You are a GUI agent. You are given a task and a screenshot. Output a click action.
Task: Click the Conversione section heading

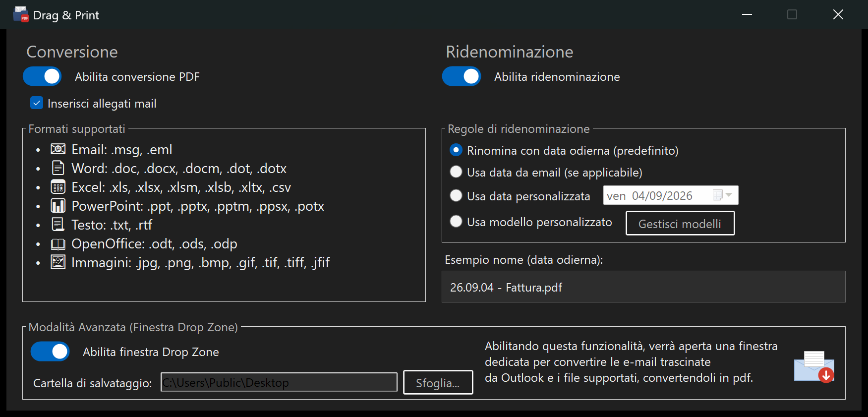coord(72,52)
